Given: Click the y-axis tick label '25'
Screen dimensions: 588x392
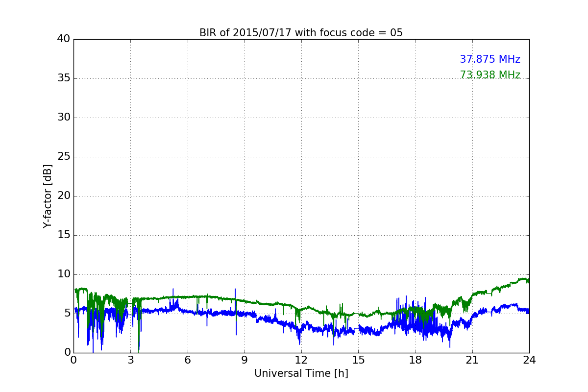Looking at the screenshot, I should point(64,156).
